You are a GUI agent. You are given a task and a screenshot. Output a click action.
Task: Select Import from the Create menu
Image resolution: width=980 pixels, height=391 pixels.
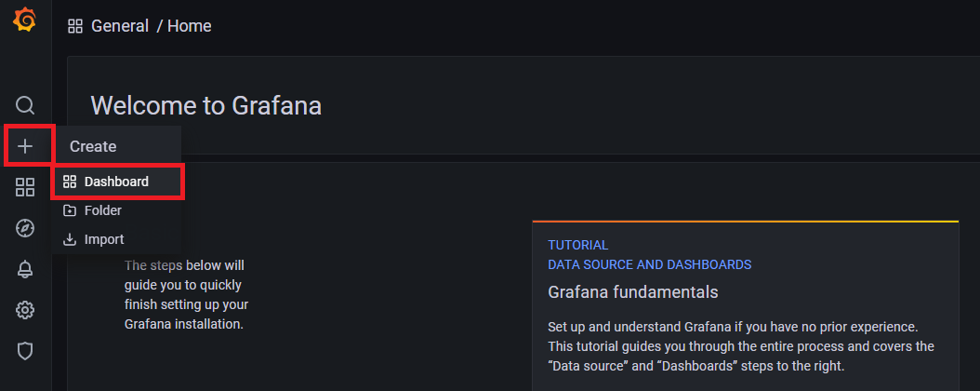pos(103,239)
